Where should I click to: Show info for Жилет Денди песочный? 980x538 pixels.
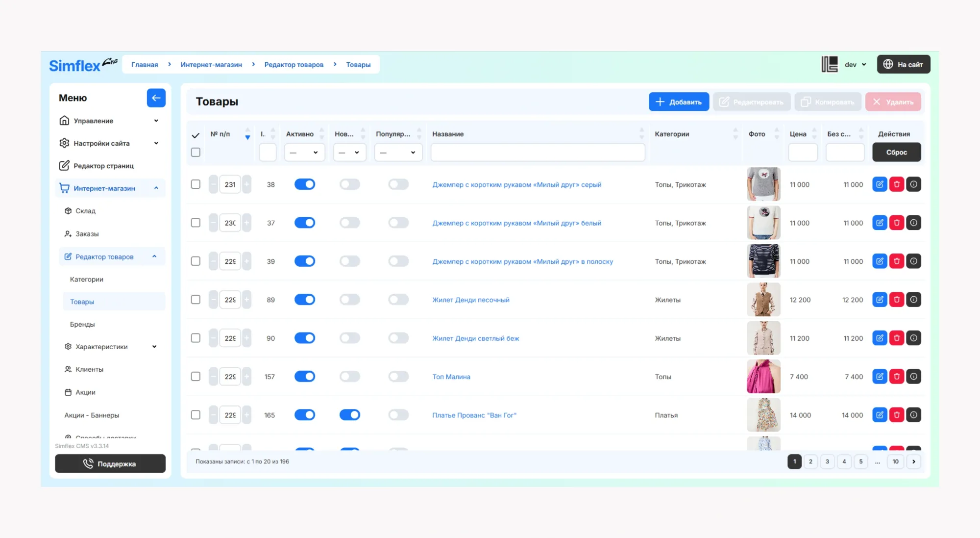click(913, 300)
